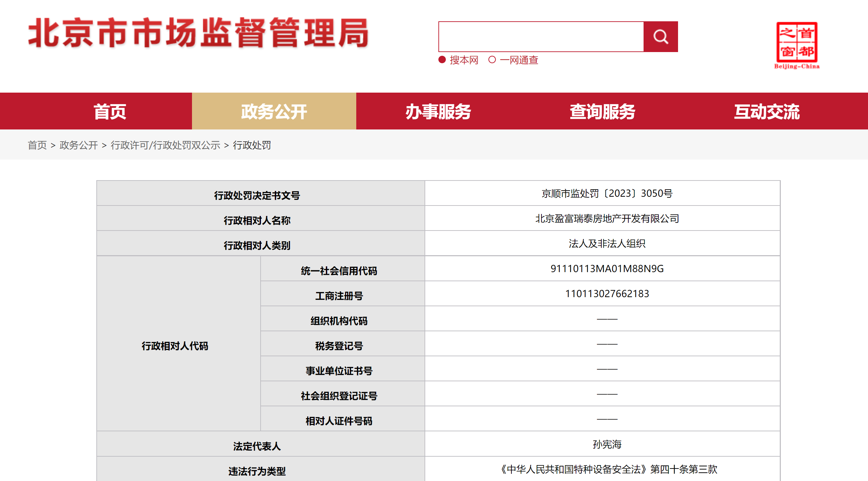This screenshot has height=481, width=868.
Task: Click the 法定代表人 header cell
Action: point(261,444)
